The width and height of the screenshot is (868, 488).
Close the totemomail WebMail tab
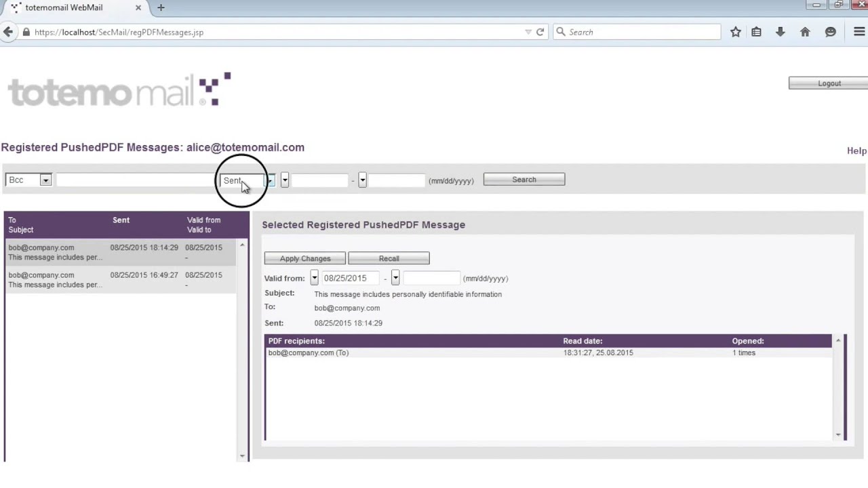[x=138, y=7]
